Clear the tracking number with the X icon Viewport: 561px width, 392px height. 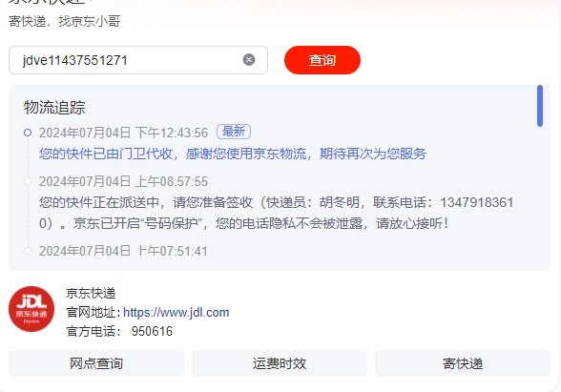coord(249,60)
